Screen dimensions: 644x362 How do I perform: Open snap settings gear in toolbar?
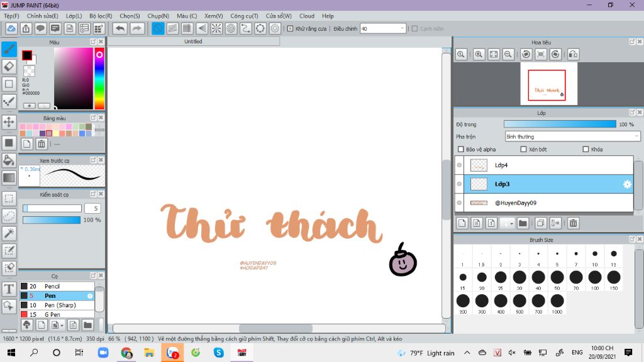point(275,29)
